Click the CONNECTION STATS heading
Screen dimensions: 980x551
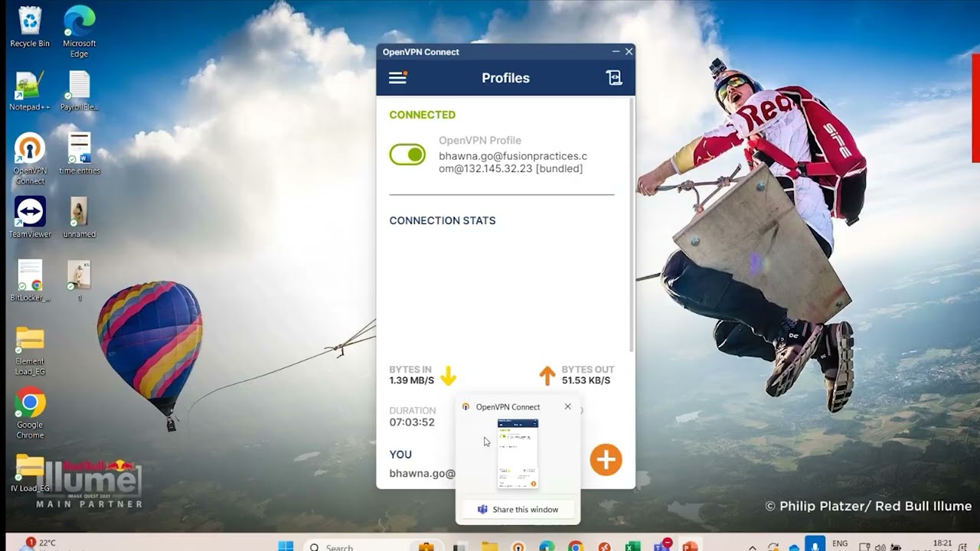click(x=443, y=220)
